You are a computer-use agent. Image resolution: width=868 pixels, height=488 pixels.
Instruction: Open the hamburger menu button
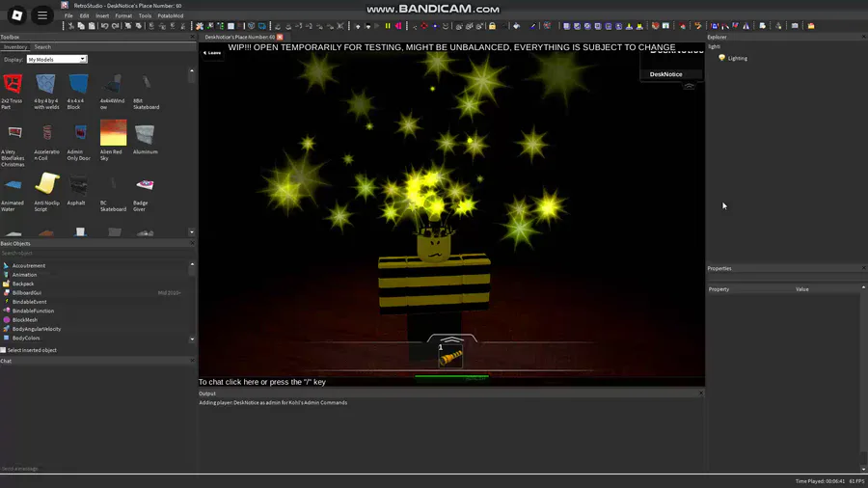[42, 15]
